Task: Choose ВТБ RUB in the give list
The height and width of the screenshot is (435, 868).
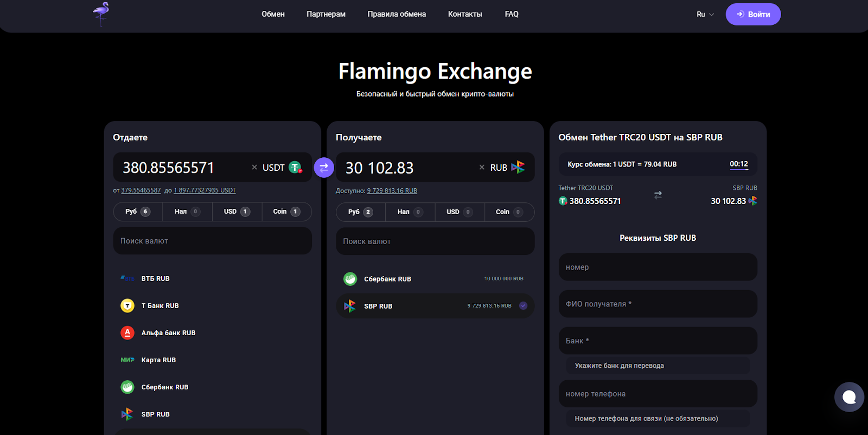Action: tap(212, 278)
